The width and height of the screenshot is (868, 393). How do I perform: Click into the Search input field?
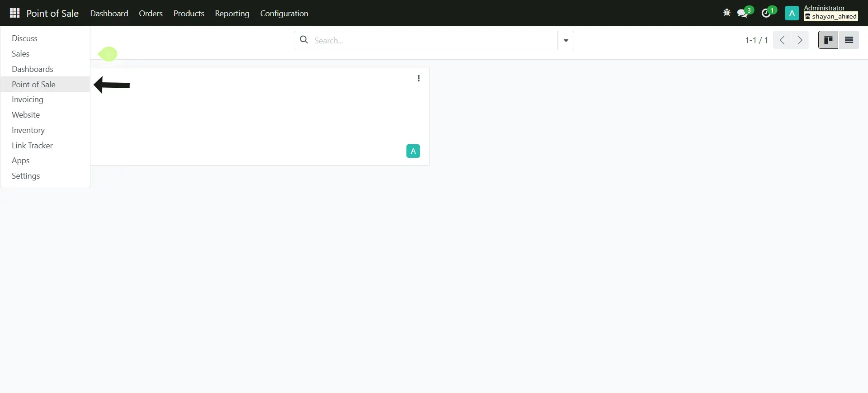[434, 41]
